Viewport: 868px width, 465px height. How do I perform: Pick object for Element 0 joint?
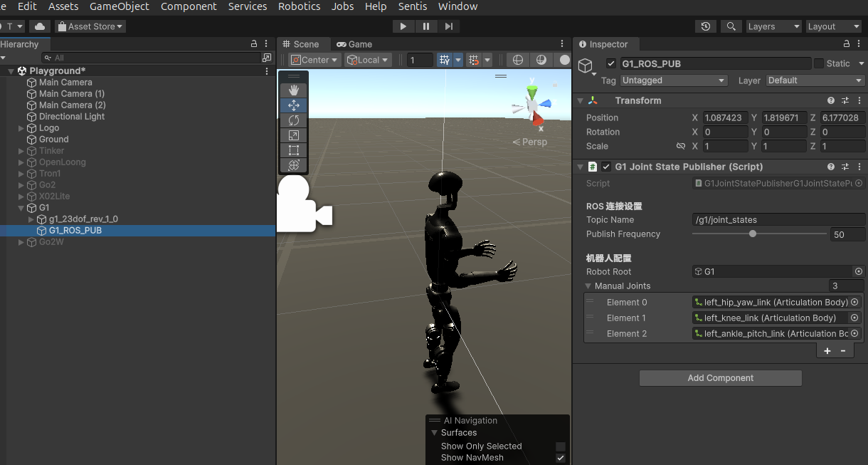tap(854, 302)
